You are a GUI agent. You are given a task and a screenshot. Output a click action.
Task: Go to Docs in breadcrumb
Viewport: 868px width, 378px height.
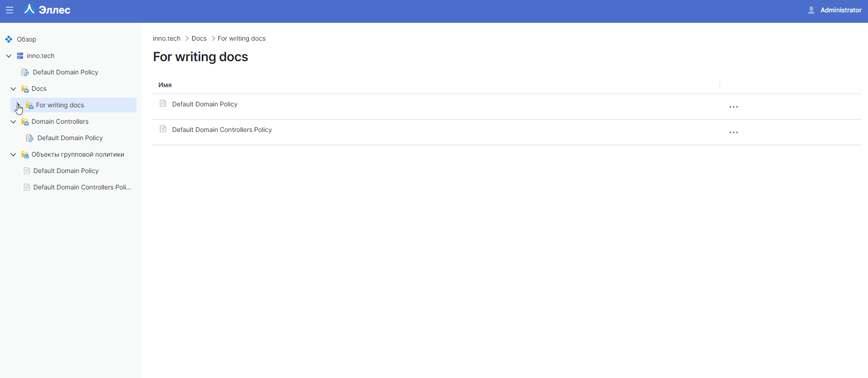pos(199,38)
